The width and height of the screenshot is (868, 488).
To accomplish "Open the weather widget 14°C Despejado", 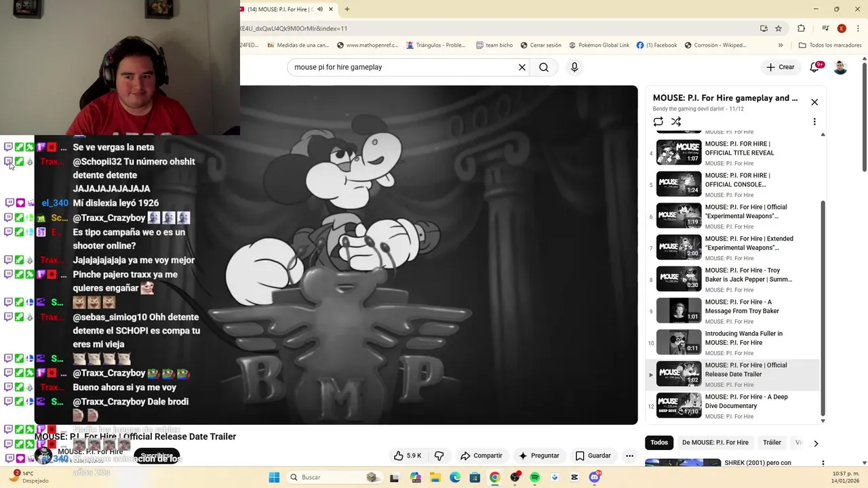I will [31, 477].
